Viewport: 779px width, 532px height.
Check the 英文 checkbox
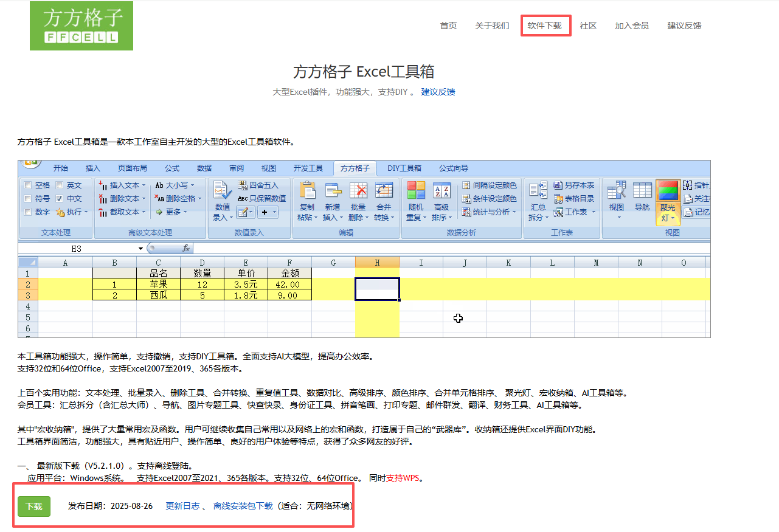[60, 185]
